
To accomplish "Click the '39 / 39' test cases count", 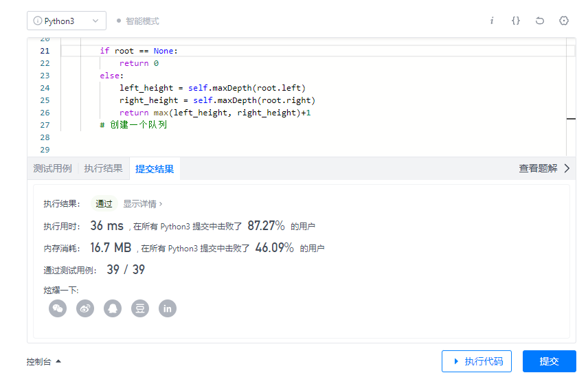I will click(126, 270).
